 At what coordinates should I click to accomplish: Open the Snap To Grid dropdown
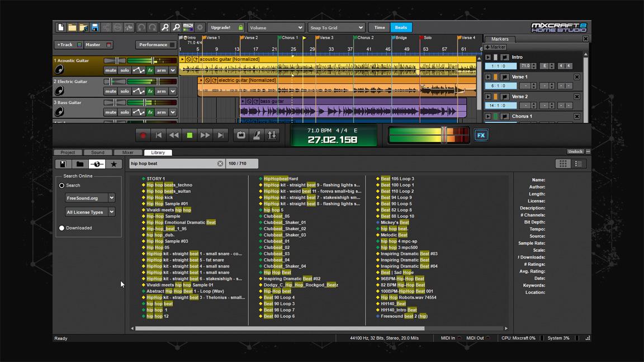click(x=336, y=27)
